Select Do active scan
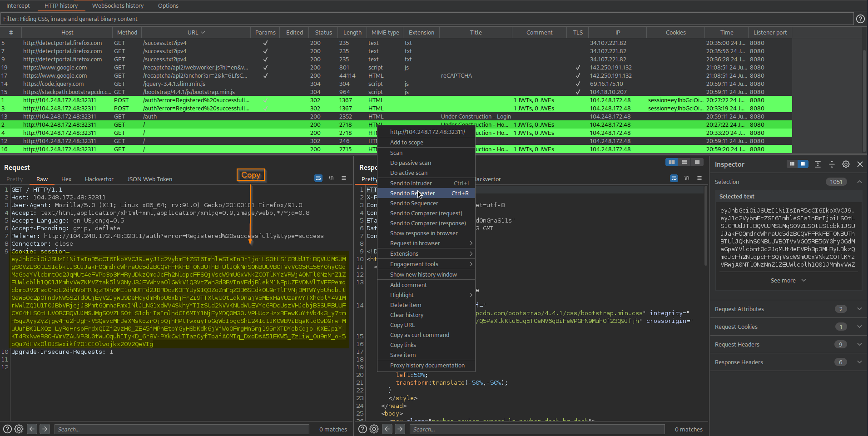 (426, 173)
